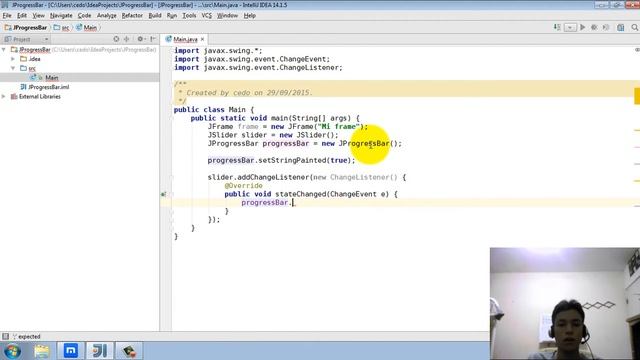
Task: Open the Navigate menu
Action: (x=61, y=16)
